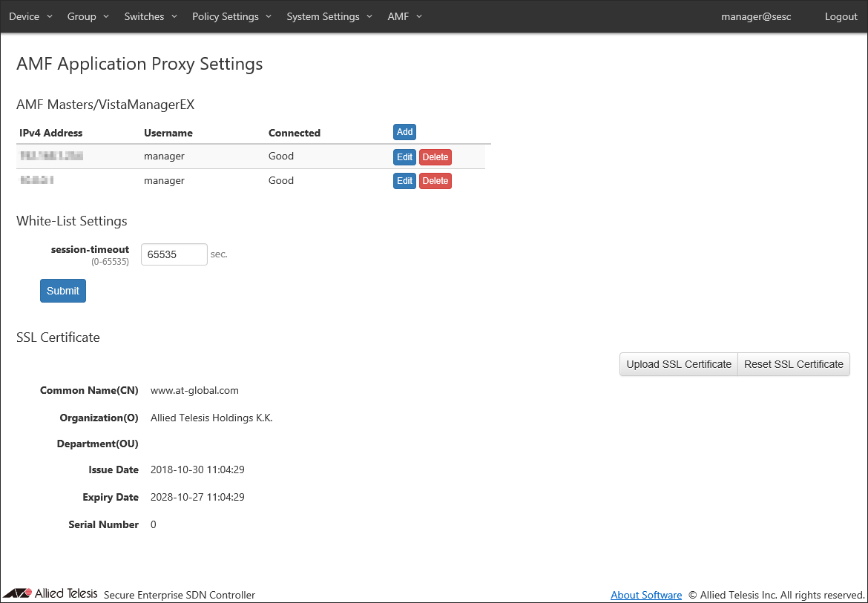The image size is (868, 603).
Task: Open the Switches dropdown menu
Action: tap(151, 16)
